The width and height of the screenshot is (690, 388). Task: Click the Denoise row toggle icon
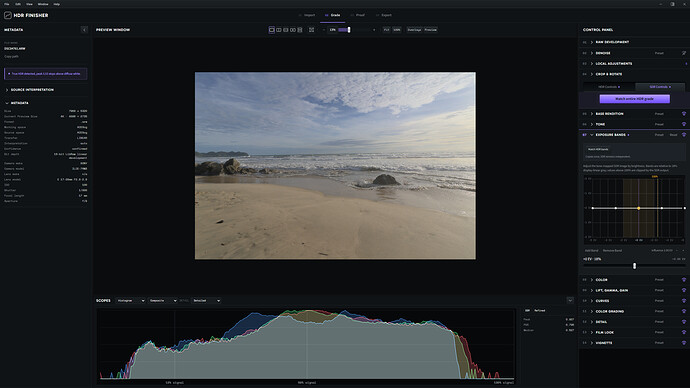point(684,53)
